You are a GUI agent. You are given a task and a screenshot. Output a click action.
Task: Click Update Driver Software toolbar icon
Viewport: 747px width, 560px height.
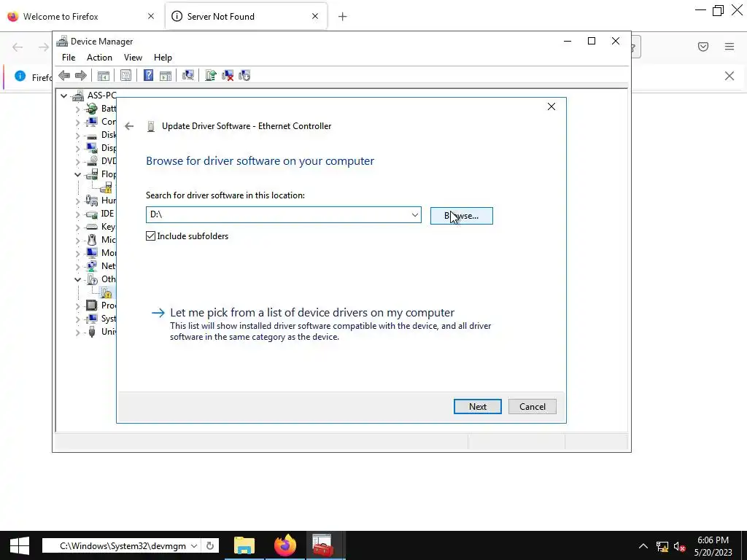tap(211, 75)
